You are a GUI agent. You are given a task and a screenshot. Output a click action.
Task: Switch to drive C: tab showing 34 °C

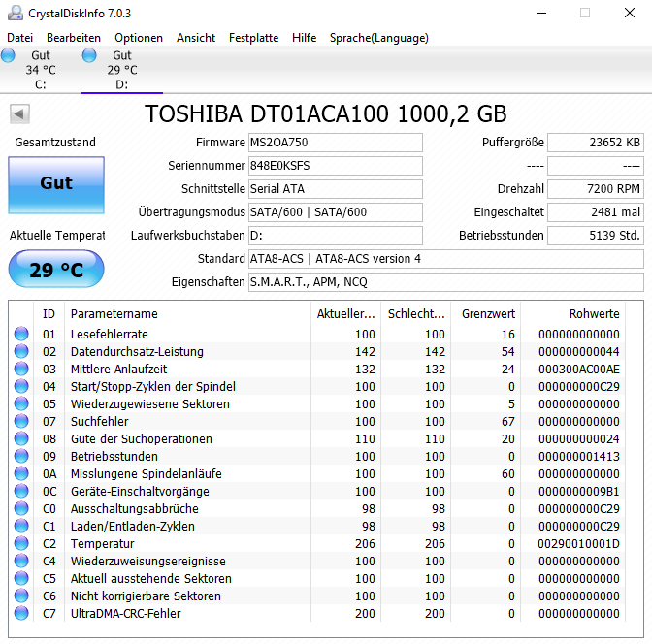[41, 70]
